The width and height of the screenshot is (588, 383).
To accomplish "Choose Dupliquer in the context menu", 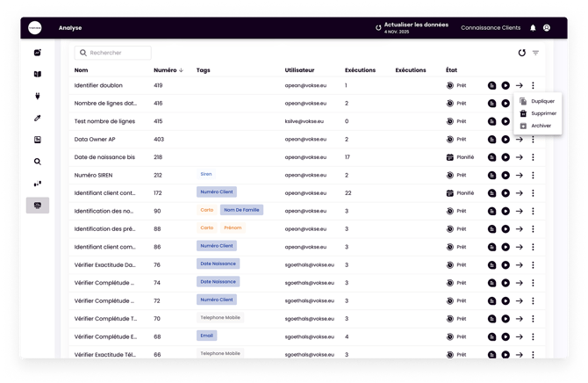I will point(537,101).
